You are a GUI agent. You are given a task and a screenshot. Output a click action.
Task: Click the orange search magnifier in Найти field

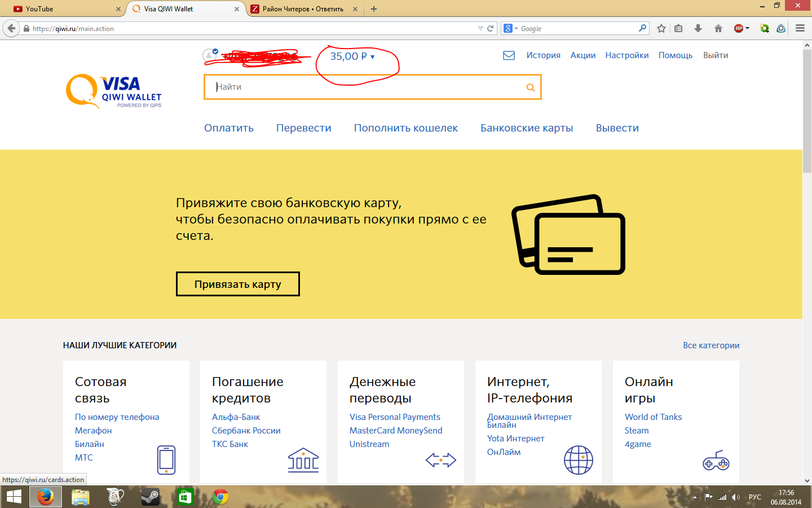pos(530,87)
